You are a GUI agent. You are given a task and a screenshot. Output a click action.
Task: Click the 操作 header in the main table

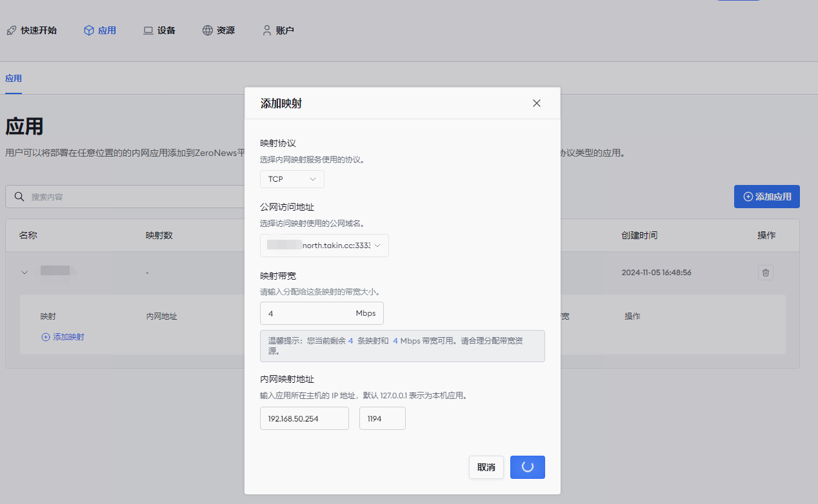click(x=766, y=235)
